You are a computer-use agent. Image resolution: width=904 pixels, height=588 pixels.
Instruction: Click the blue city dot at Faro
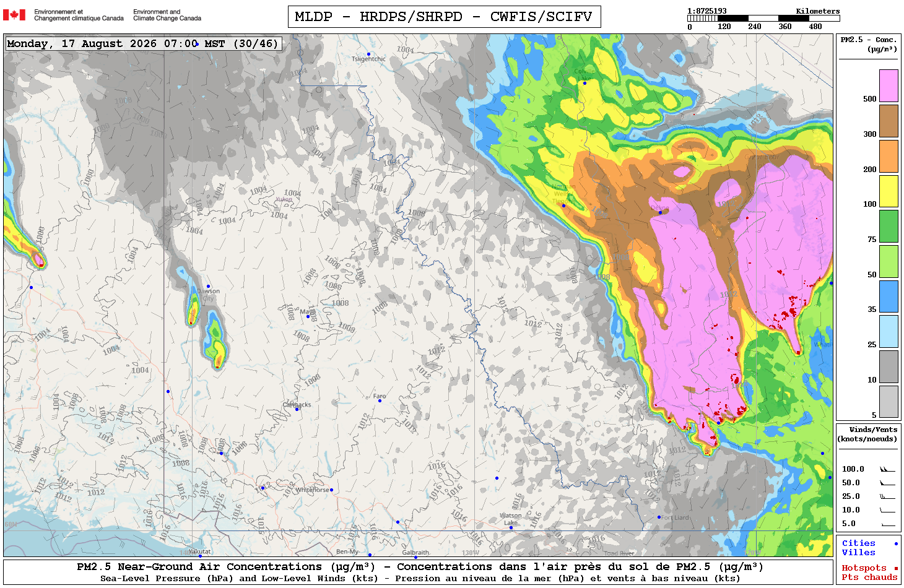380,401
